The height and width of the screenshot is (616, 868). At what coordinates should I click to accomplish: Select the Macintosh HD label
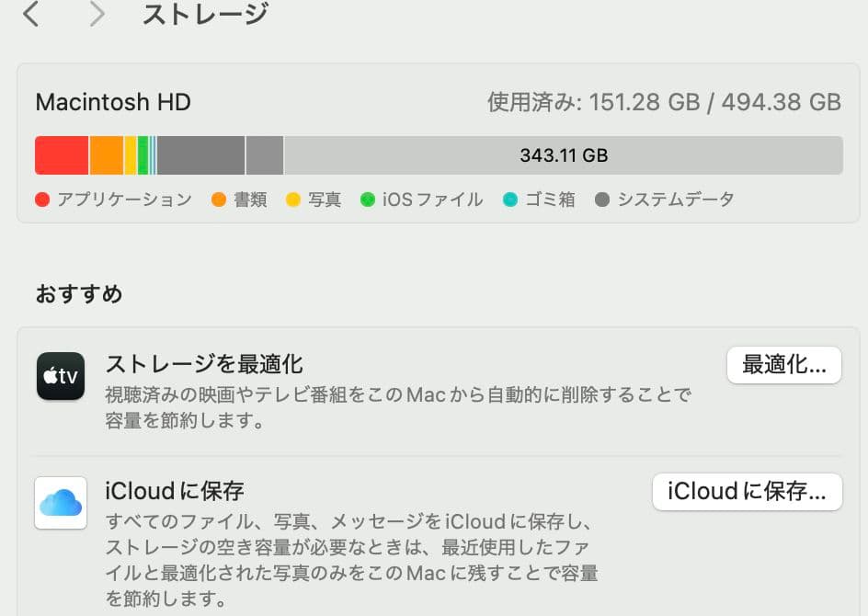(112, 102)
